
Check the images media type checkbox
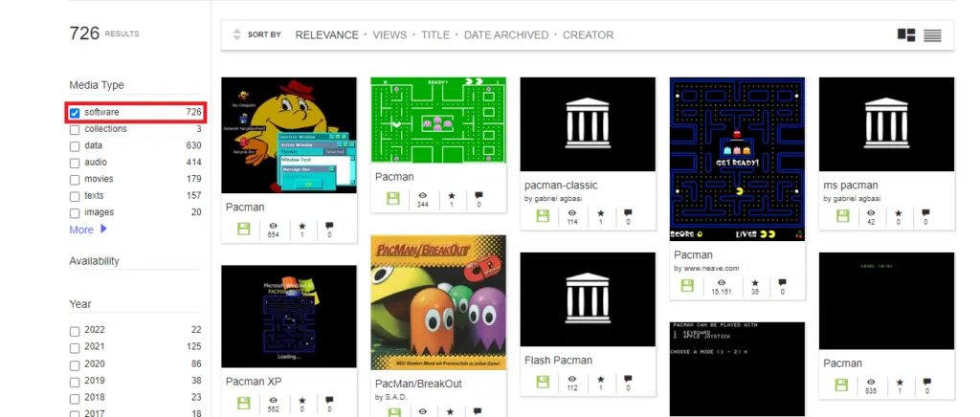pyautogui.click(x=75, y=213)
